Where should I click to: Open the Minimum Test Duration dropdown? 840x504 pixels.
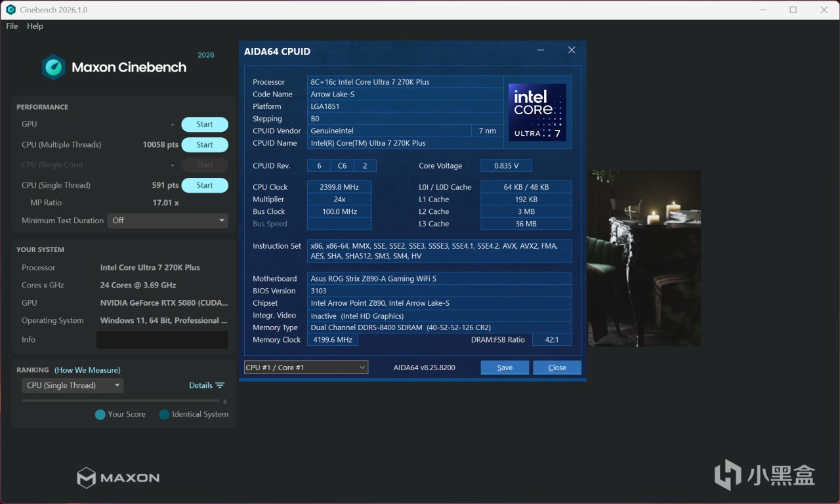pos(169,220)
